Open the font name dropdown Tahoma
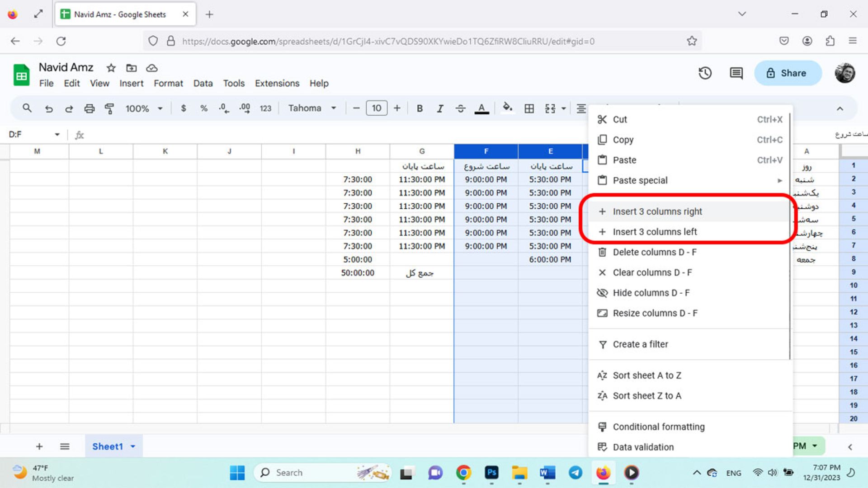This screenshot has height=488, width=868. click(311, 108)
